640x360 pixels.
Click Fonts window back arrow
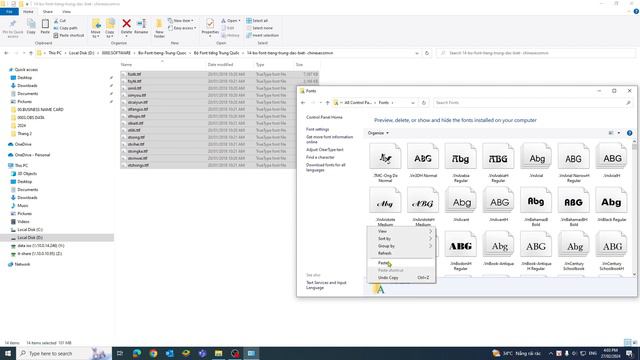[x=303, y=102]
